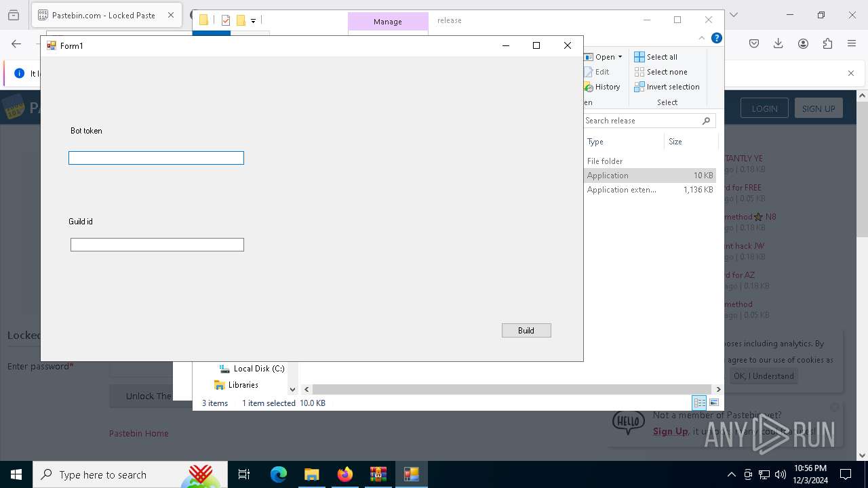The width and height of the screenshot is (868, 488).
Task: Click the Bot token text field
Action: pyautogui.click(x=156, y=158)
